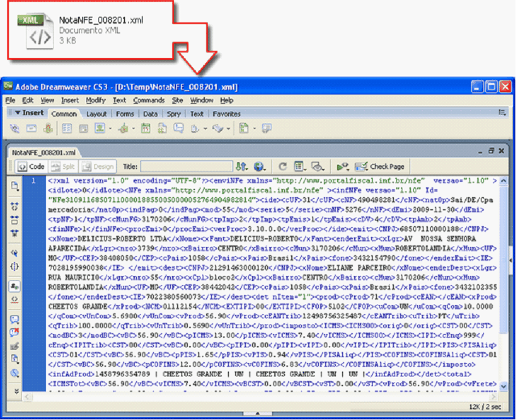Viewport: 516px width, 420px height.
Task: Switch to Design view
Action: [98, 167]
